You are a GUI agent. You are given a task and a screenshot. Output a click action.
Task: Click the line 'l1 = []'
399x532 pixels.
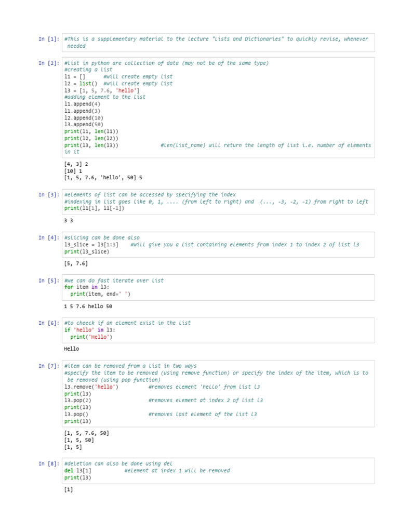click(75, 77)
